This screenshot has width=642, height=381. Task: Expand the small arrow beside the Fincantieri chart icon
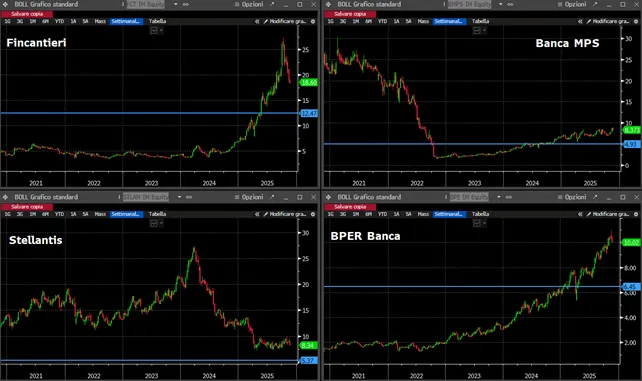tap(161, 31)
